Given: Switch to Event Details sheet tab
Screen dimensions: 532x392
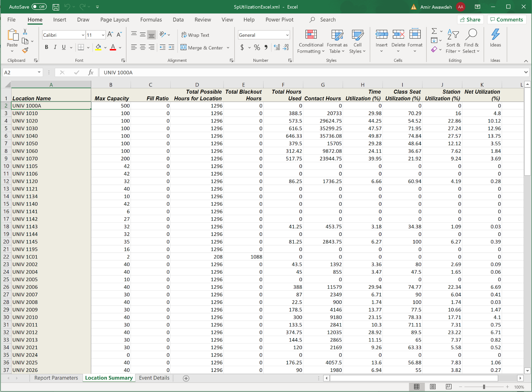Looking at the screenshot, I should [154, 378].
